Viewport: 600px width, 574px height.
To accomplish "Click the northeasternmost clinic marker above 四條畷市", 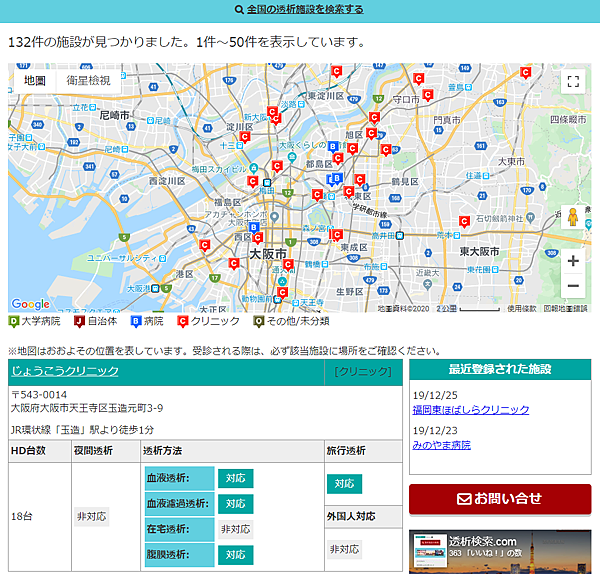I will pyautogui.click(x=525, y=72).
